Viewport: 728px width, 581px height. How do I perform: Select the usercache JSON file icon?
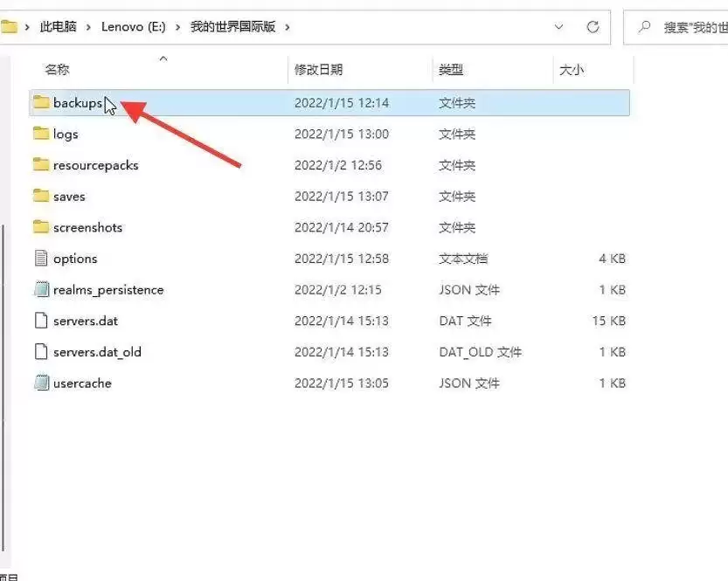pos(41,383)
